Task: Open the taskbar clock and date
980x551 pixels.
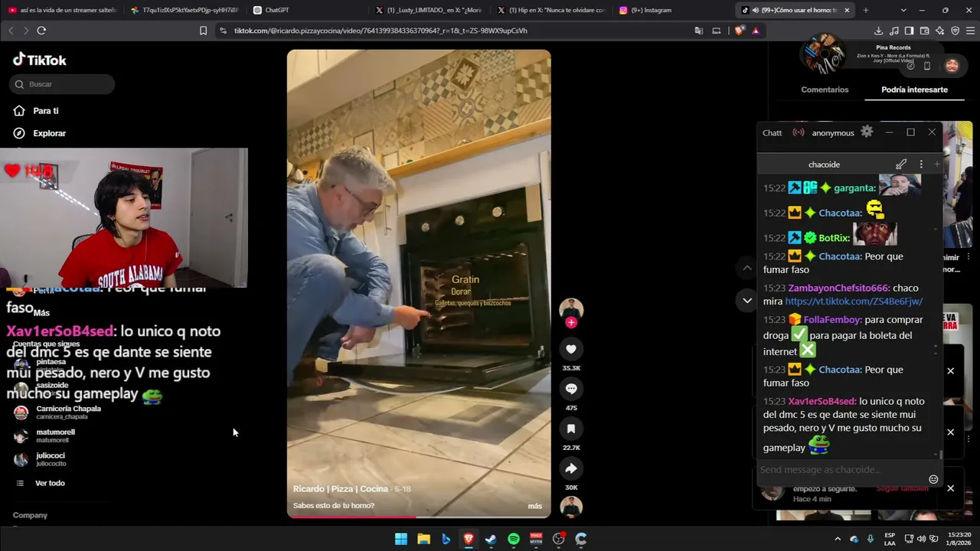Action: coord(959,539)
